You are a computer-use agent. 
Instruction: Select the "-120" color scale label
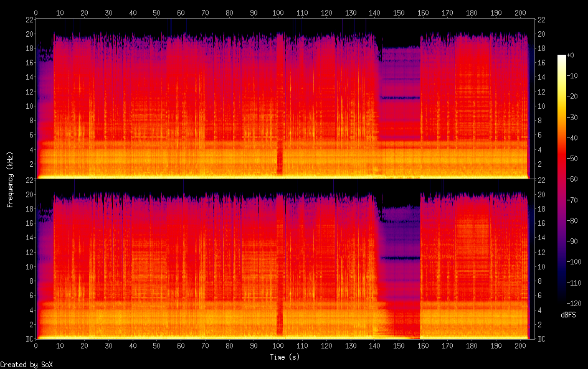574,304
